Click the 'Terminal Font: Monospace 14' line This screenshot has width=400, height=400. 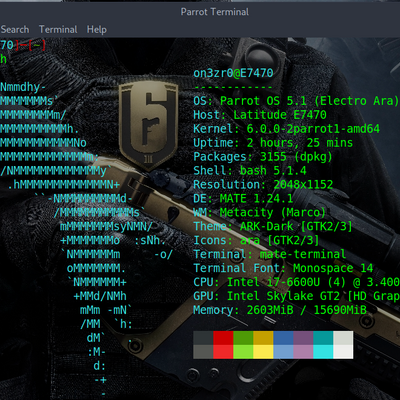tap(283, 268)
